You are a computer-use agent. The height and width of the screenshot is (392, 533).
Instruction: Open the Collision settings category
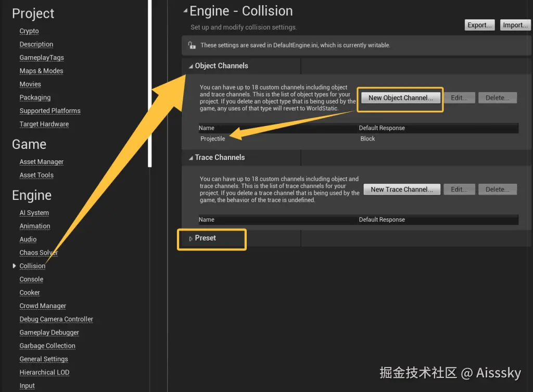[32, 266]
